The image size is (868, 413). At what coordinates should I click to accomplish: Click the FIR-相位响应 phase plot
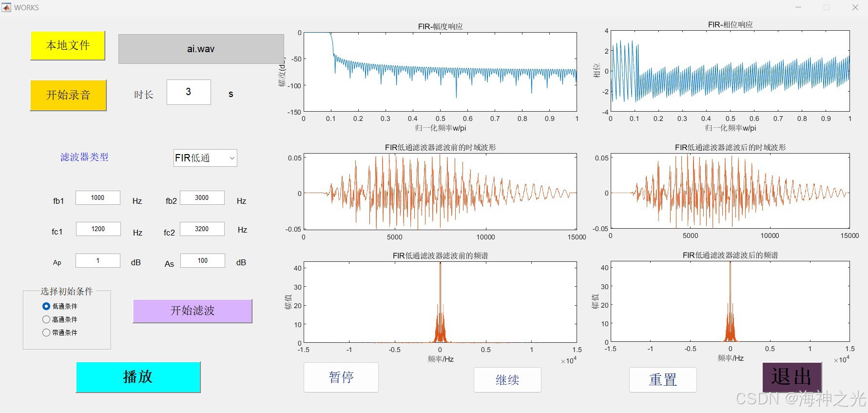tap(730, 71)
